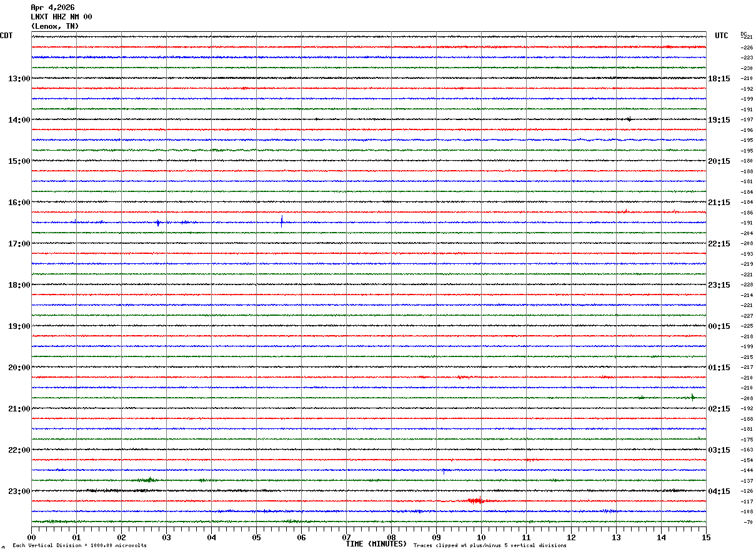Click the 21:15 UTC time label

pyautogui.click(x=719, y=203)
